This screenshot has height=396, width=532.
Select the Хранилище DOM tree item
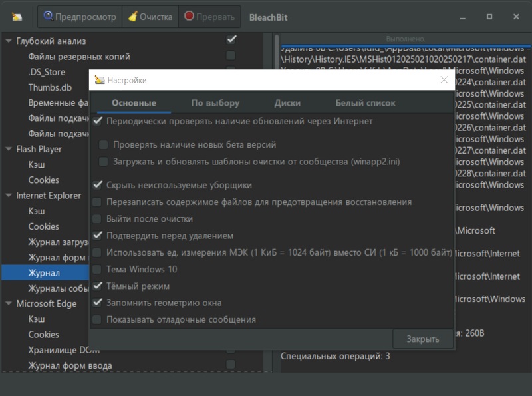tap(64, 350)
